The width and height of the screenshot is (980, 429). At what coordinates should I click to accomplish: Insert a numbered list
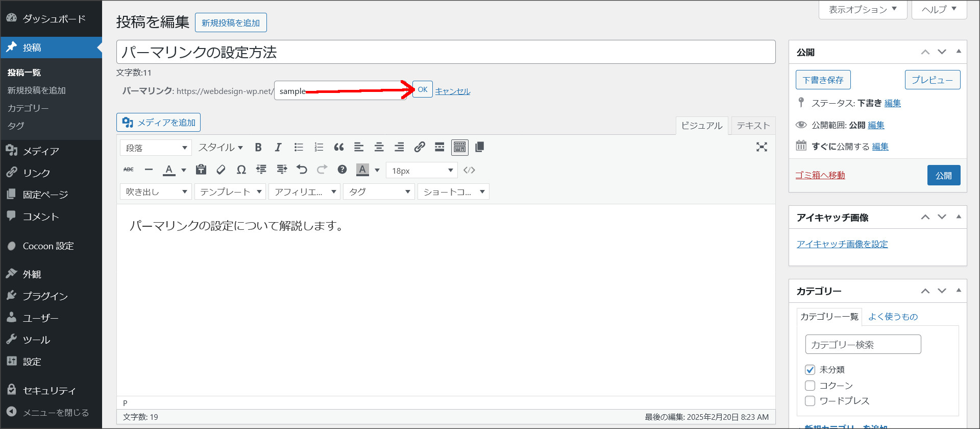point(318,148)
